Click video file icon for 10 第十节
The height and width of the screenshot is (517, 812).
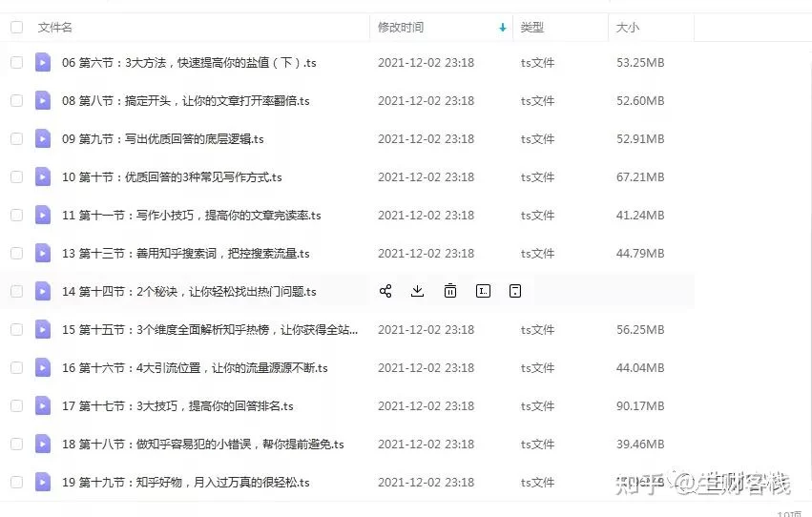43,177
